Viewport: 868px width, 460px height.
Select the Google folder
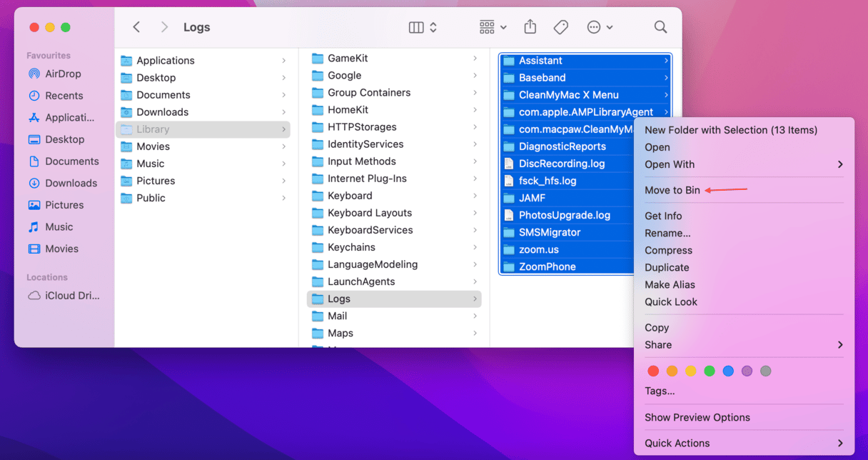coord(394,76)
